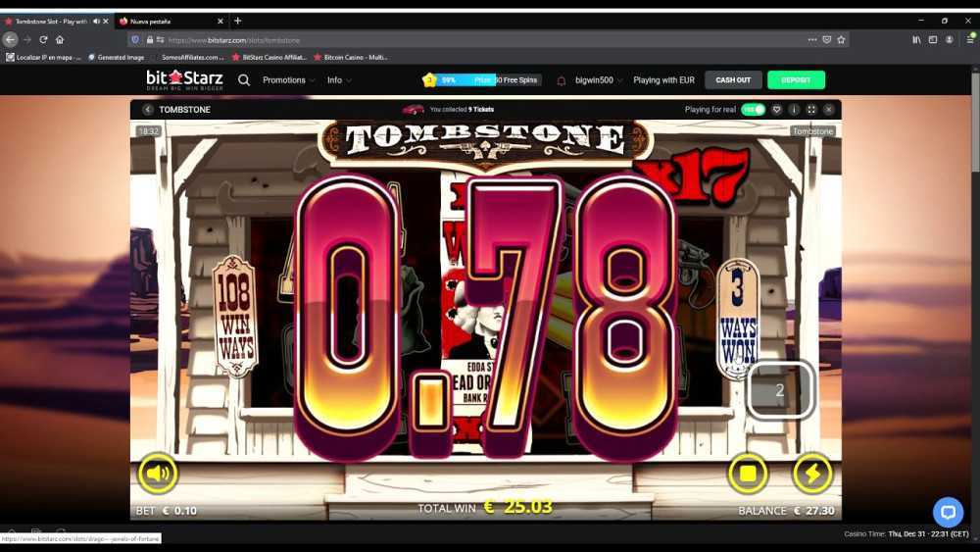This screenshot has height=552, width=980.
Task: Expand the Info menu
Action: [x=339, y=80]
